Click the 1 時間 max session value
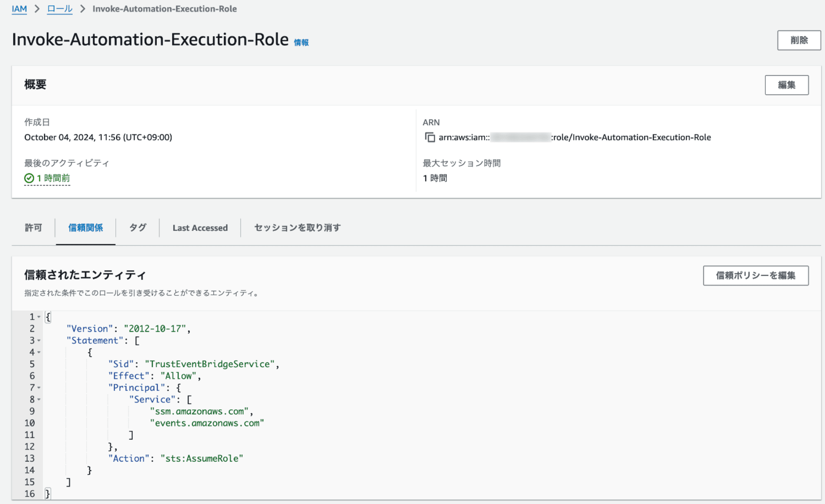The height and width of the screenshot is (504, 825). point(435,178)
